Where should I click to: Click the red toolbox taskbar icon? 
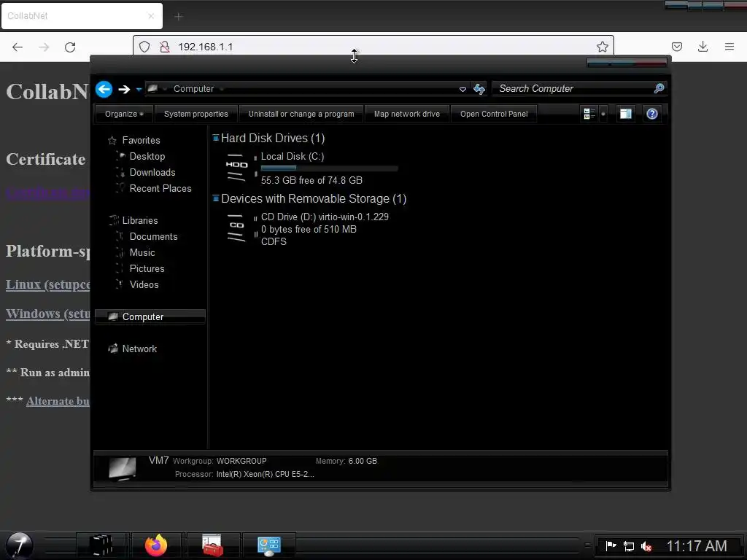tap(212, 545)
